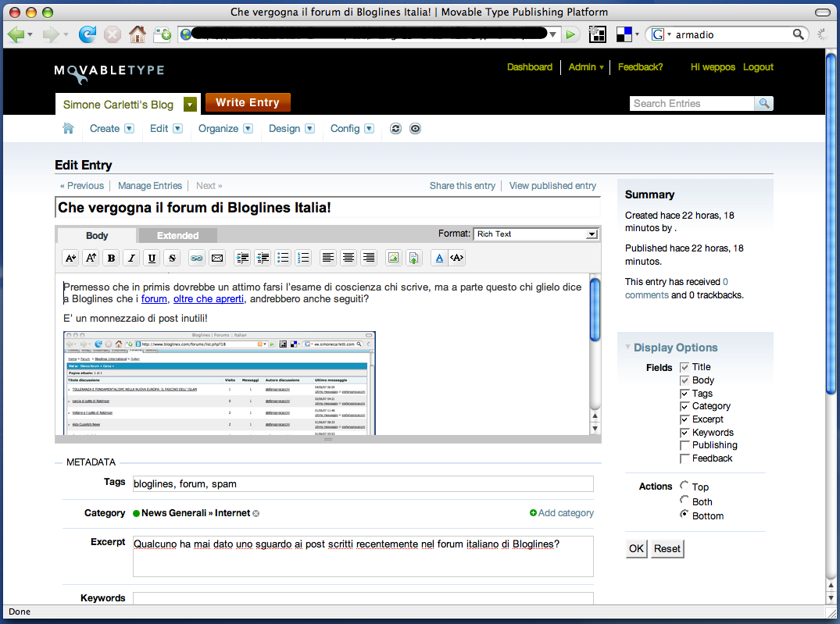The width and height of the screenshot is (840, 624).
Task: Click the Feedback? link
Action: click(x=640, y=67)
